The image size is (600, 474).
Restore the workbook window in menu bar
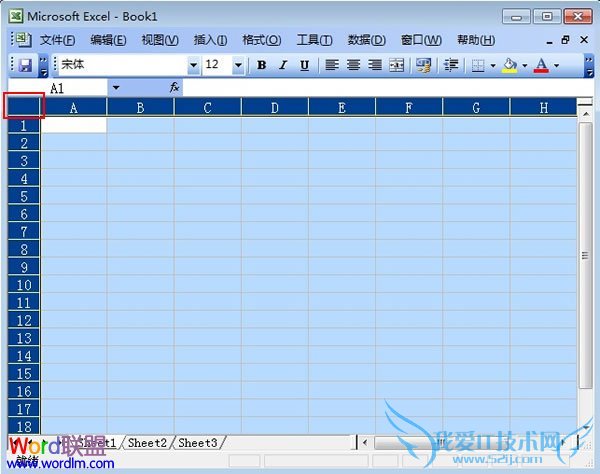coord(566,40)
